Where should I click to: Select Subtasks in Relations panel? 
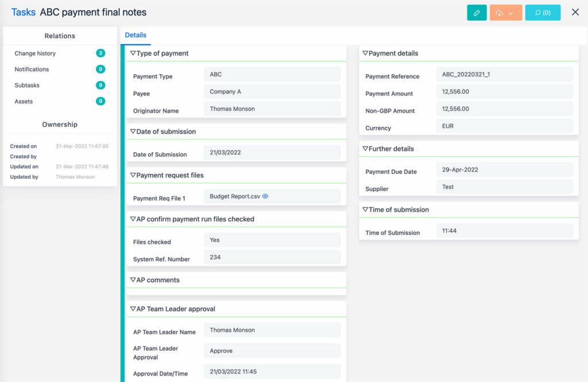[x=27, y=86]
